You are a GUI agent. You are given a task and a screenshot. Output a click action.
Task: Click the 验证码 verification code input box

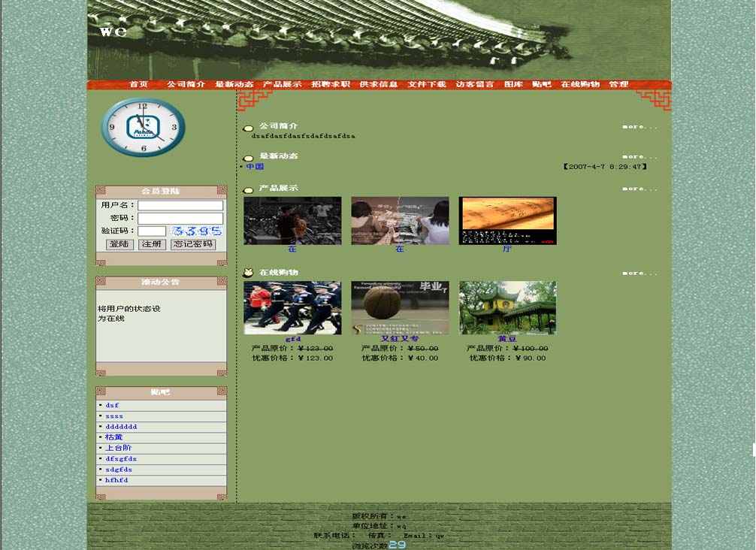(x=152, y=231)
